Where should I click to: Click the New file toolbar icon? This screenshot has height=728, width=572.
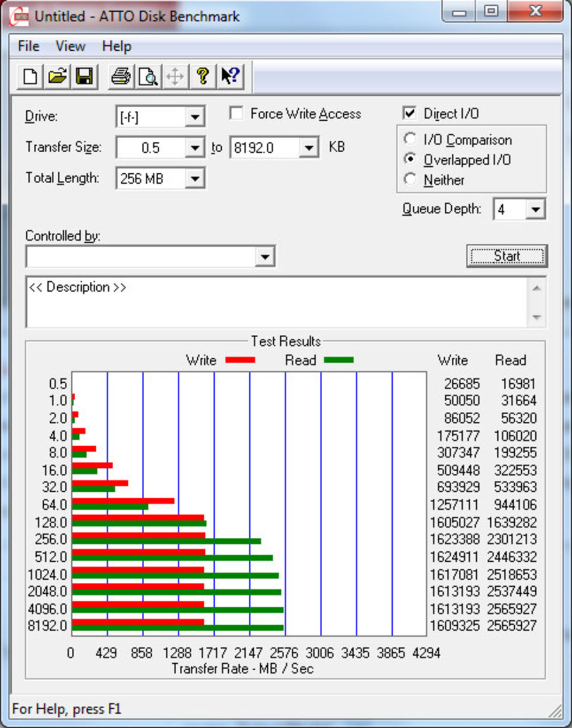(30, 76)
